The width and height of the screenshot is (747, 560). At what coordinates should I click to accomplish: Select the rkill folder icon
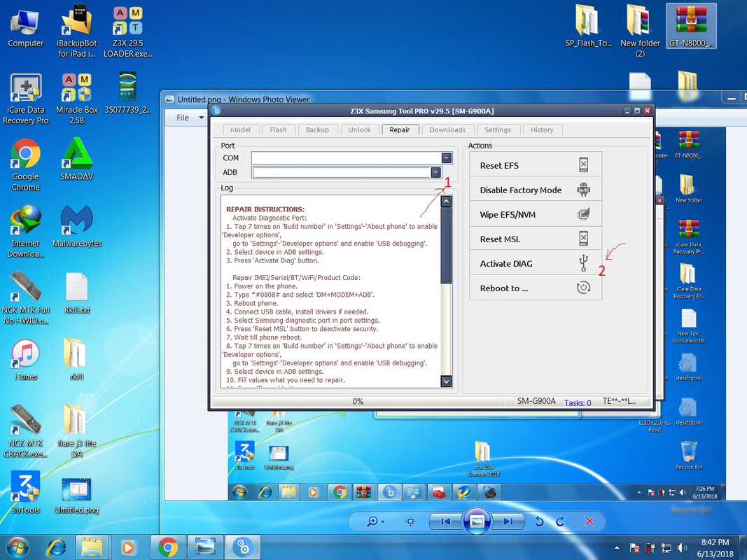(x=77, y=360)
